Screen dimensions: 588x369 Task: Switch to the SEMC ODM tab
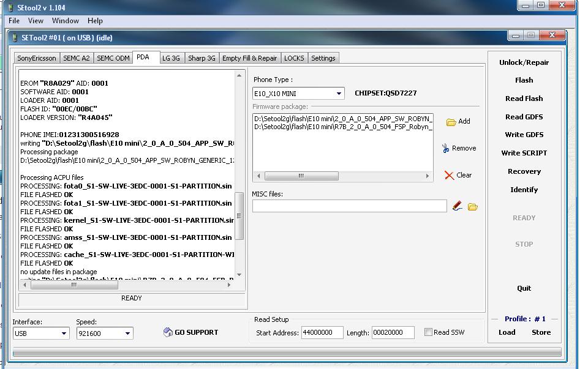click(x=113, y=58)
